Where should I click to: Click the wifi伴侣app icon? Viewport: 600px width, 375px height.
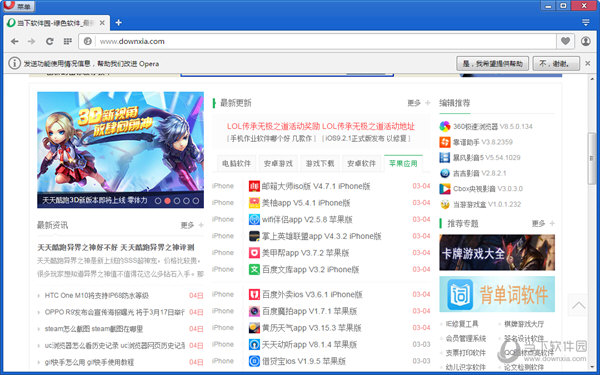(x=254, y=220)
